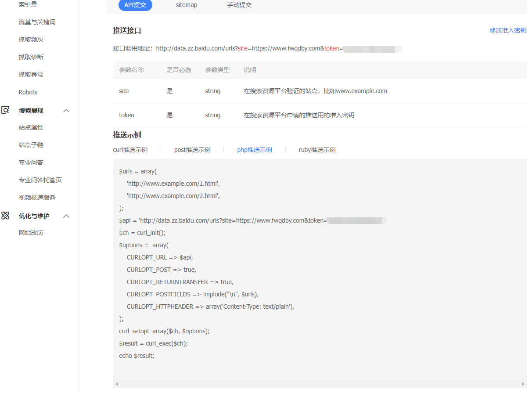Collapse the 搜索展现 sidebar section
Screen dimensions: 532x393
(66, 111)
